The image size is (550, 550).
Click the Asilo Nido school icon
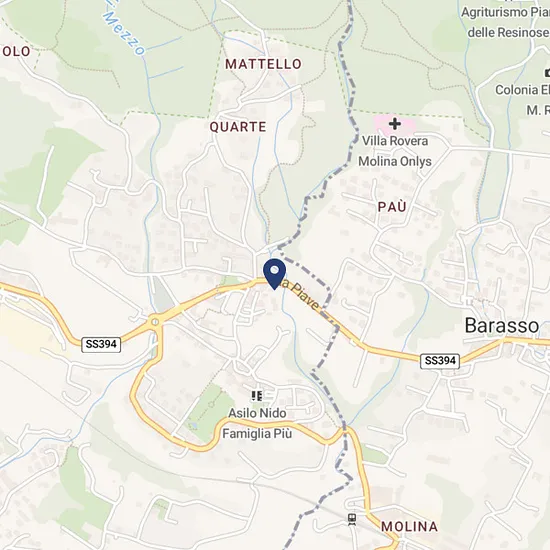point(257,396)
